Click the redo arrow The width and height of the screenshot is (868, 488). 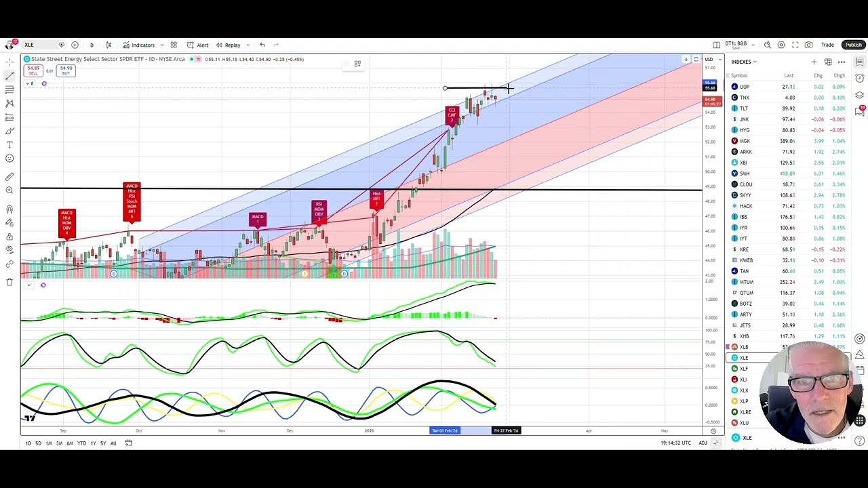click(x=276, y=45)
